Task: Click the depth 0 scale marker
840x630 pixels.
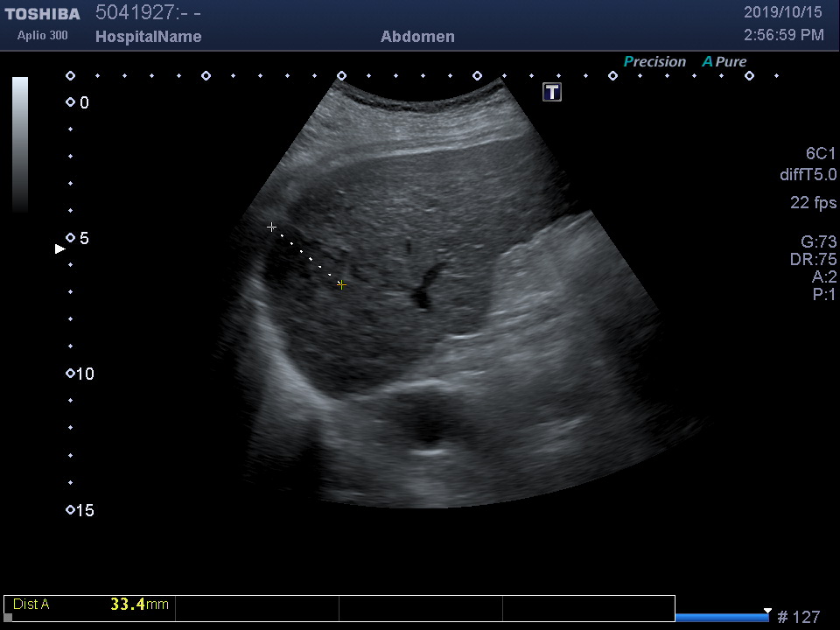Action: (x=70, y=103)
